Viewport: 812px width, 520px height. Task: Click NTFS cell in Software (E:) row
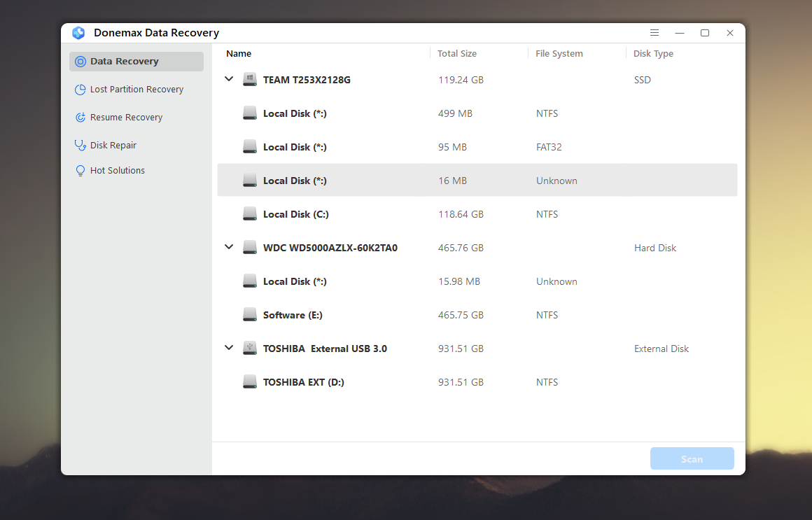pos(547,315)
